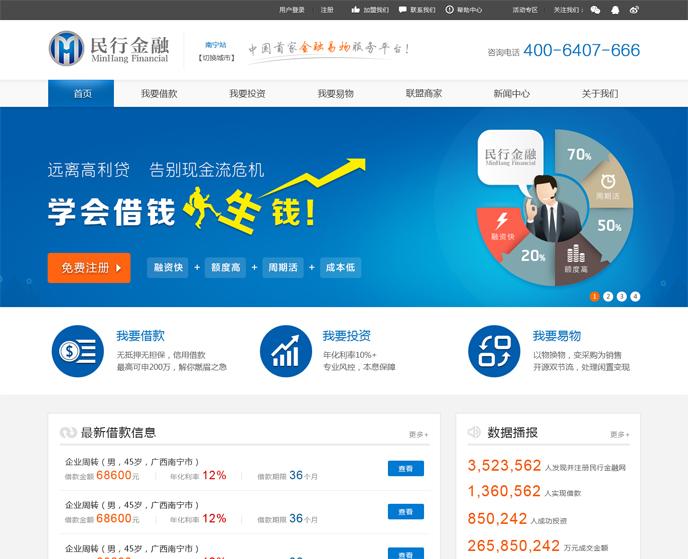Open the 新闻中心 navigation tab
688x559 pixels.
pos(512,94)
